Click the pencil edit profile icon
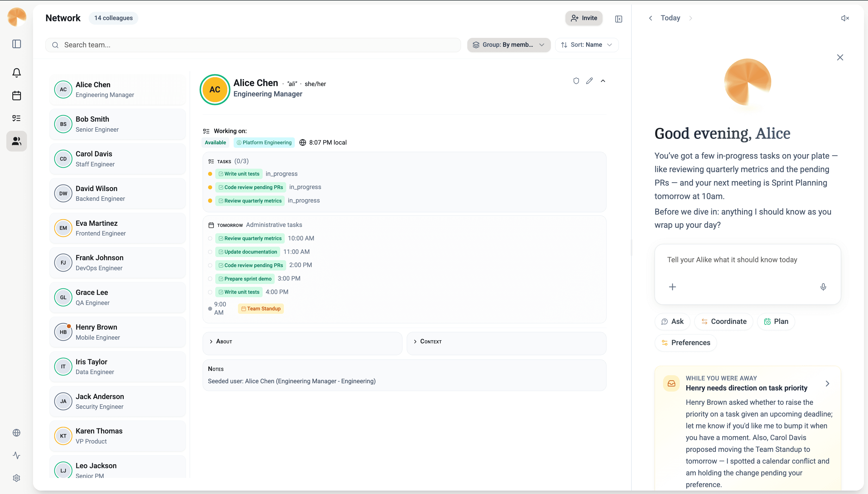The width and height of the screenshot is (868, 494). click(589, 81)
